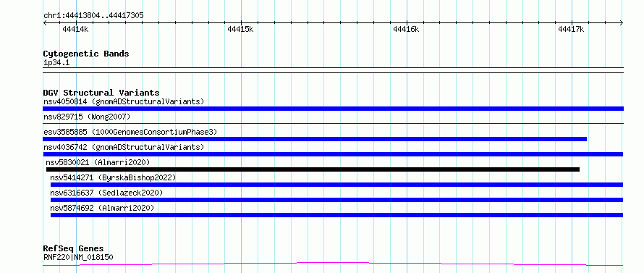Open the RNF220|NM_018150 gene label

tap(78, 258)
